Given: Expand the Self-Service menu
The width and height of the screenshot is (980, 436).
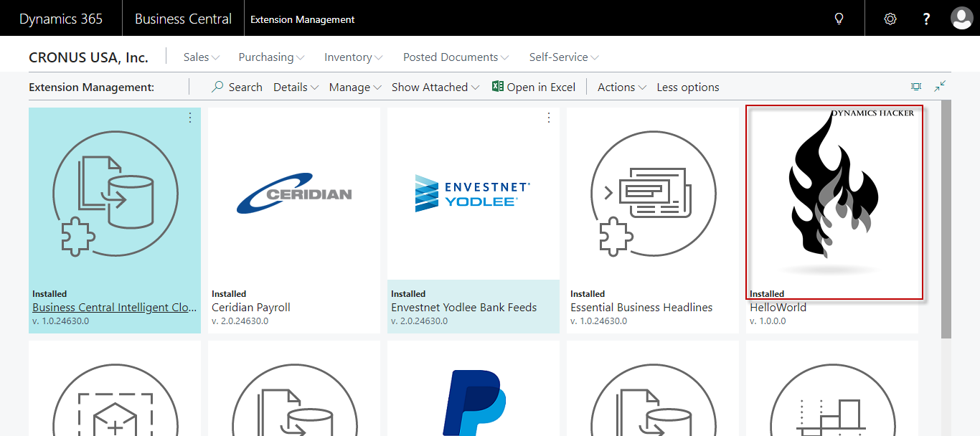Looking at the screenshot, I should 564,57.
